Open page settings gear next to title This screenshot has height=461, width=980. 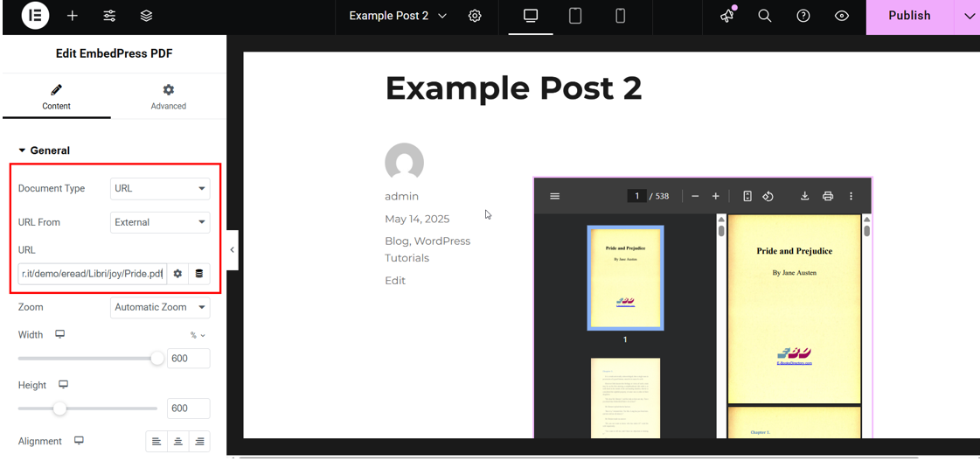pos(475,16)
